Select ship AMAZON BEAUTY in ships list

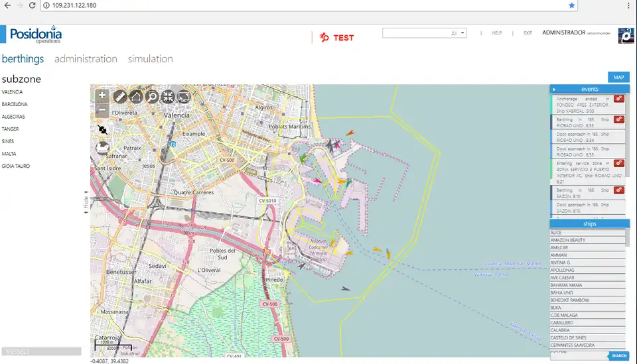tap(568, 240)
